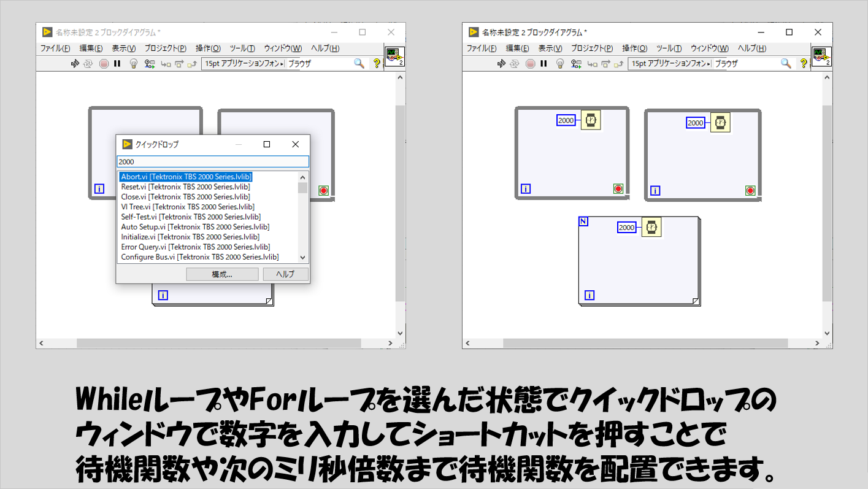This screenshot has width=868, height=489.
Task: Open ツール(T) menu in window behind Quick Drop
Action: pyautogui.click(x=242, y=48)
